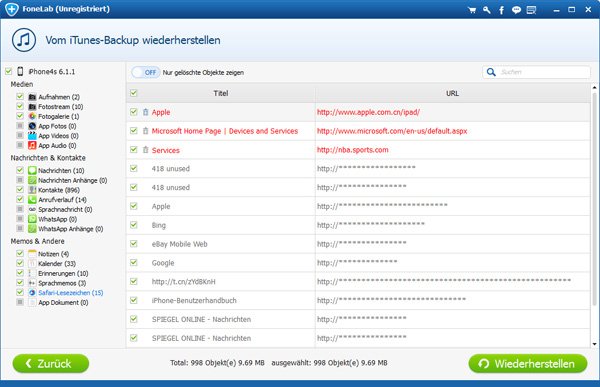Uncheck the iPhone4s 6.1.1 device checkbox
Screen dimensions: 600x387
tap(8, 71)
